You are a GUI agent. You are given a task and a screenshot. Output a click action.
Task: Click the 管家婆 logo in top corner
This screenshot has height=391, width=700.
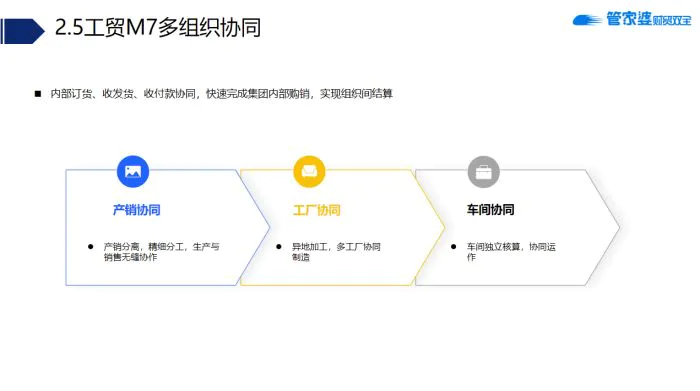(632, 19)
